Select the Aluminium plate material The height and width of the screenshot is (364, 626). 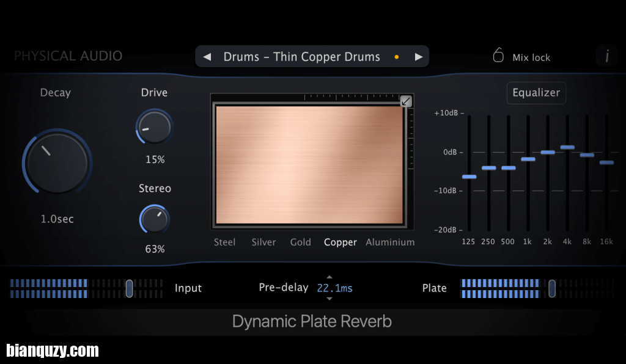390,242
